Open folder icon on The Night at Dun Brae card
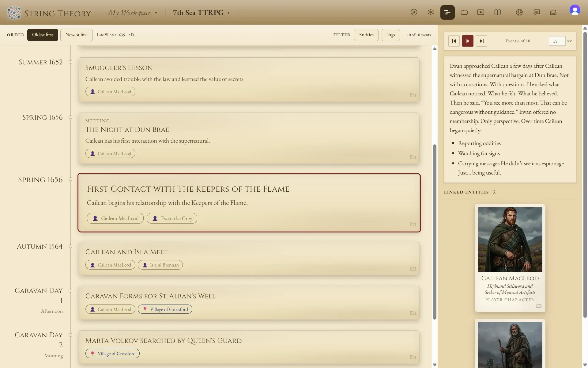The height and width of the screenshot is (368, 588). pyautogui.click(x=413, y=157)
